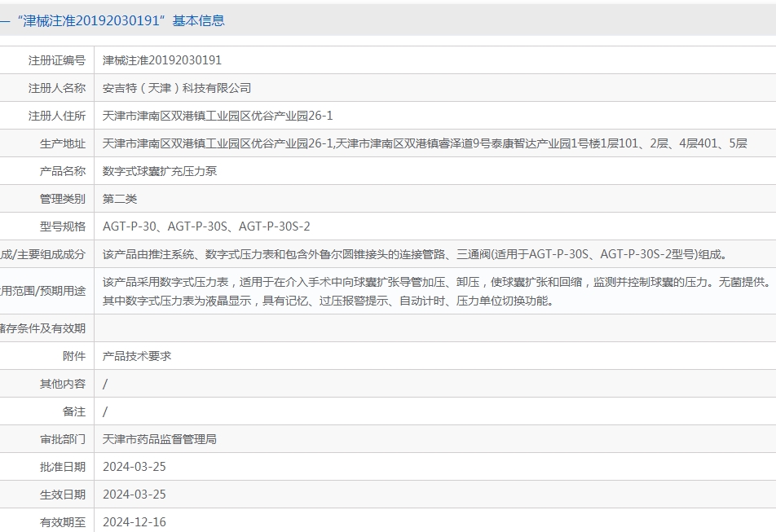Click the composition text starting 该产品由推注系统
776x532 pixels.
pos(415,254)
